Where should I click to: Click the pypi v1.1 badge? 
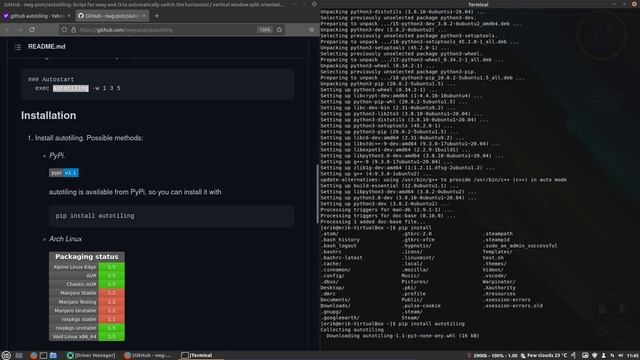[64, 173]
